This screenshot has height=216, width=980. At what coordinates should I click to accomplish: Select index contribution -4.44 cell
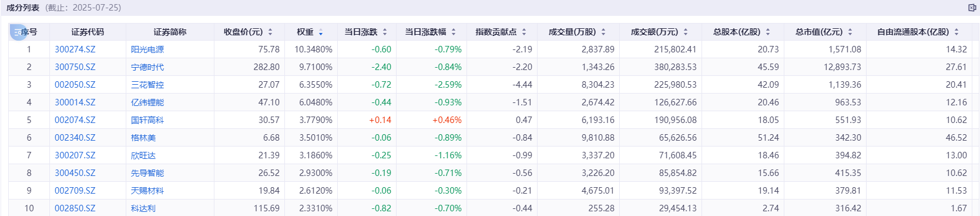click(522, 85)
